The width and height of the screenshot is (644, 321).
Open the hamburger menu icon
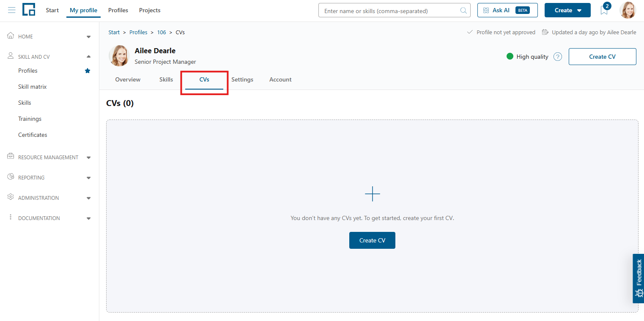click(x=12, y=10)
